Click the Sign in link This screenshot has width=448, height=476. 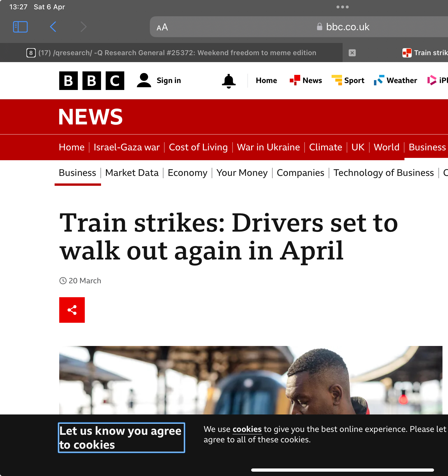[x=169, y=80]
